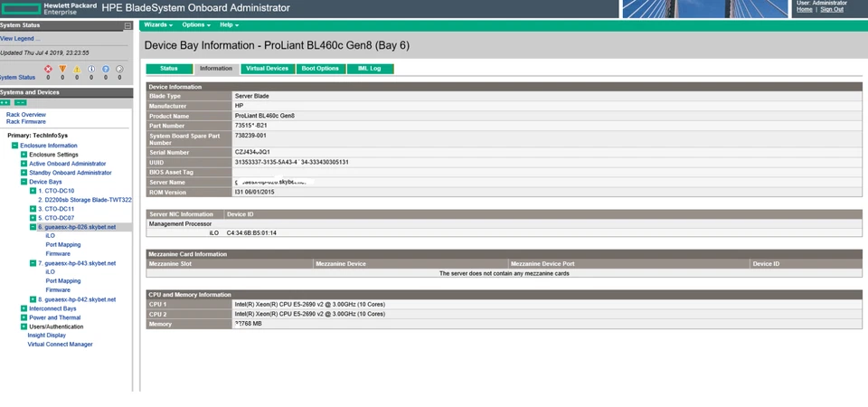Screen dimensions: 868x407
Task: Select Power and Thermal tree item
Action: [x=55, y=317]
